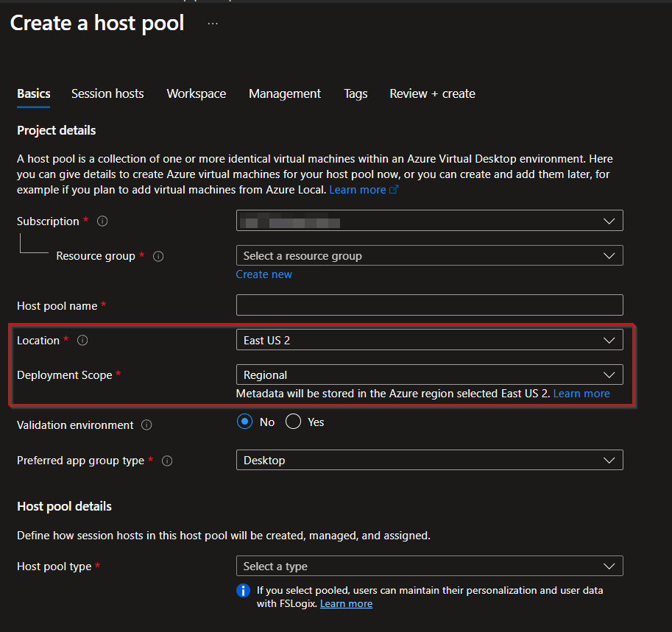Open the ellipsis menu beside page title
Screen dimensions: 672x632
pos(213,24)
